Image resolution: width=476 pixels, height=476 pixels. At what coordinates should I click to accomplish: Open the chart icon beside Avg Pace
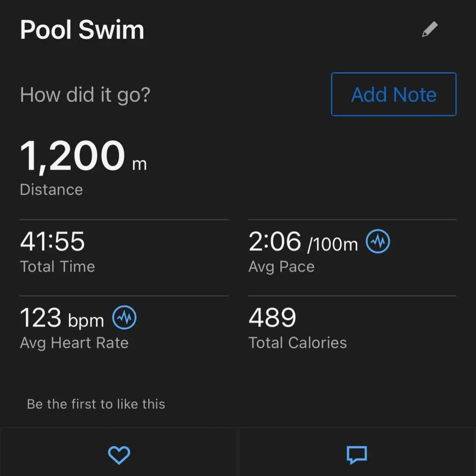(378, 242)
